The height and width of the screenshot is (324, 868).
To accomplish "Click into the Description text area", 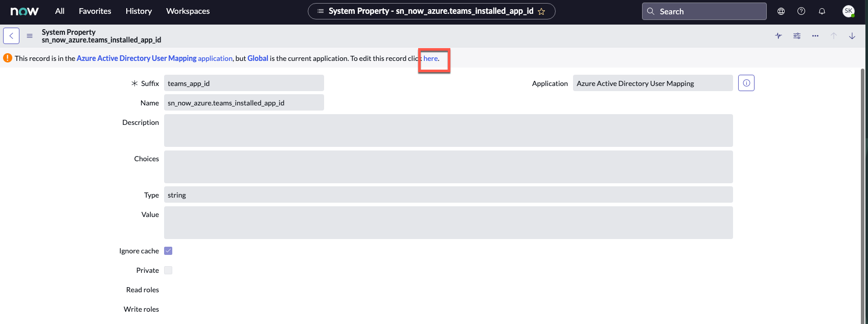I will point(448,131).
